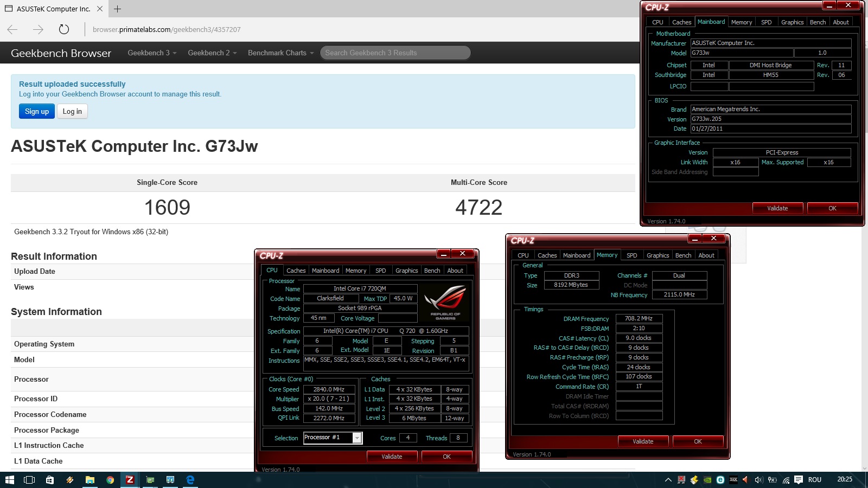Open the ESET tray icon
Screen dimensions: 868x488
tap(720, 480)
